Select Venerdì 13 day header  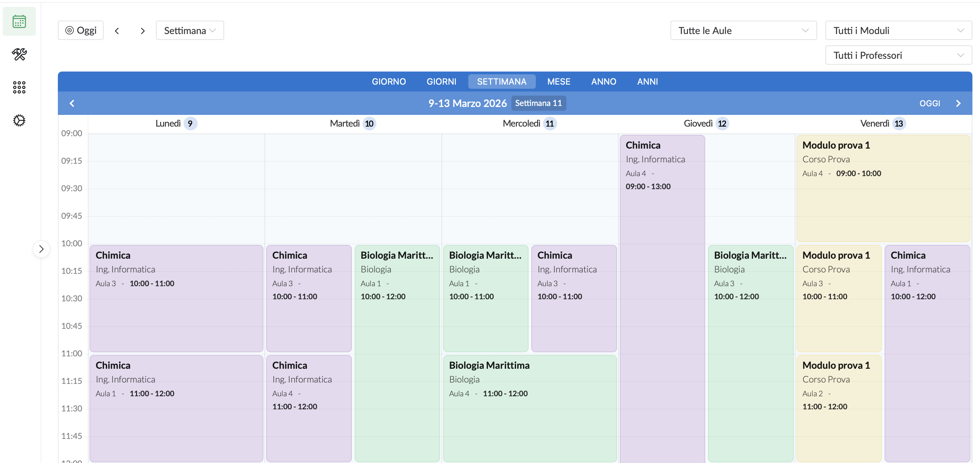pos(883,123)
